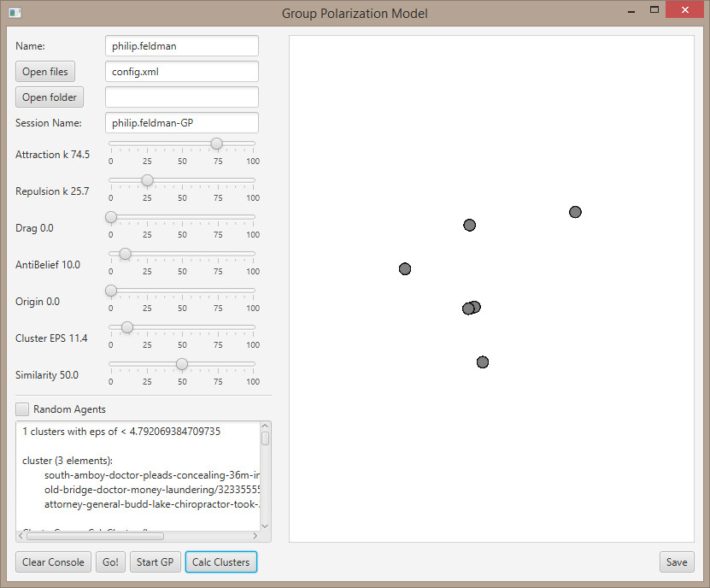Click the lowest agent dot in the canvas
The image size is (710, 588).
(x=483, y=362)
